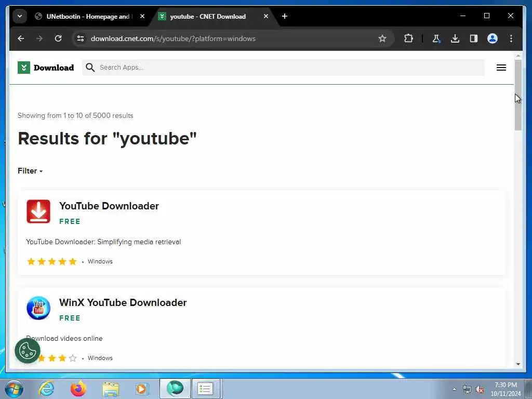Click the Windows label in the YouTube Downloader card
Viewport: 532px width, 399px height.
[x=100, y=262]
